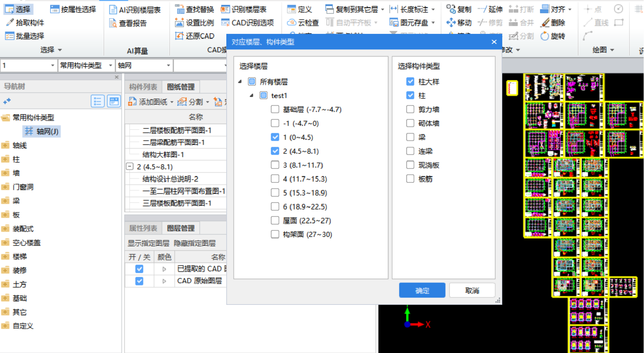644x353 pixels.
Task: Uncheck the 柱大样 component type
Action: point(410,82)
